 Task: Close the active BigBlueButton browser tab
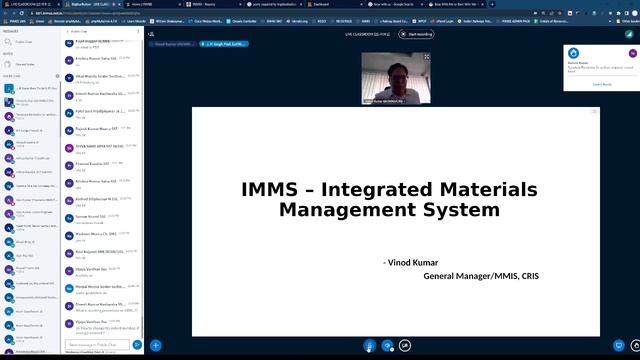pyautogui.click(x=119, y=4)
